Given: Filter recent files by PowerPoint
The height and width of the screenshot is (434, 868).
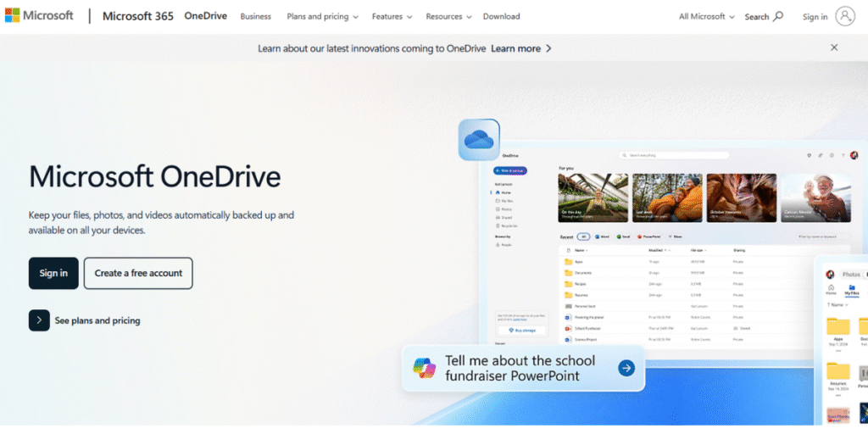Looking at the screenshot, I should (x=649, y=236).
